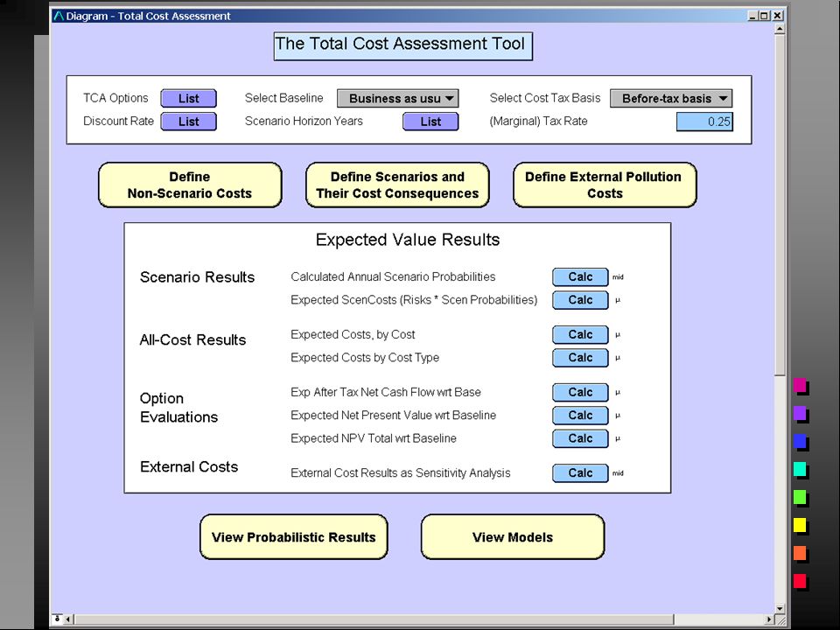Open the Scenario Horizon Years List button
This screenshot has height=630, width=840.
pos(430,122)
